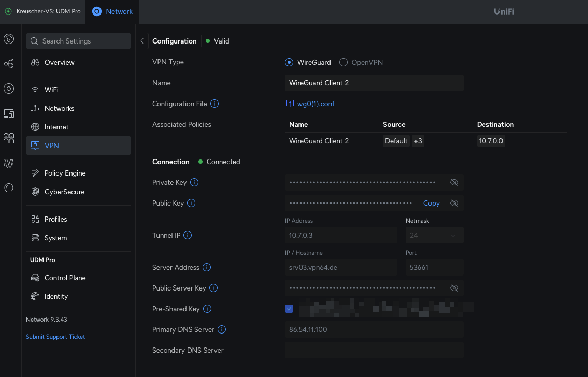Click the info icon next to Pre-Shared Key

[207, 309]
